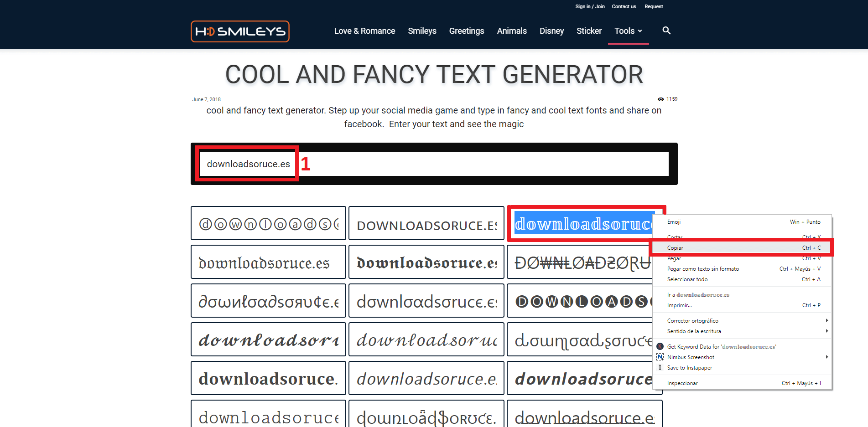Image resolution: width=868 pixels, height=427 pixels.
Task: Click the Keyword Data extension icon
Action: coord(660,346)
